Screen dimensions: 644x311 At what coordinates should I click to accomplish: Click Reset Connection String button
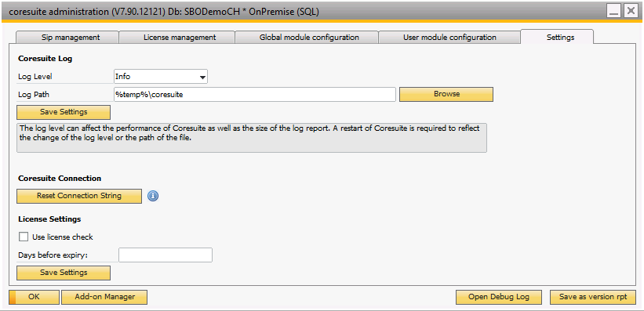coord(79,196)
